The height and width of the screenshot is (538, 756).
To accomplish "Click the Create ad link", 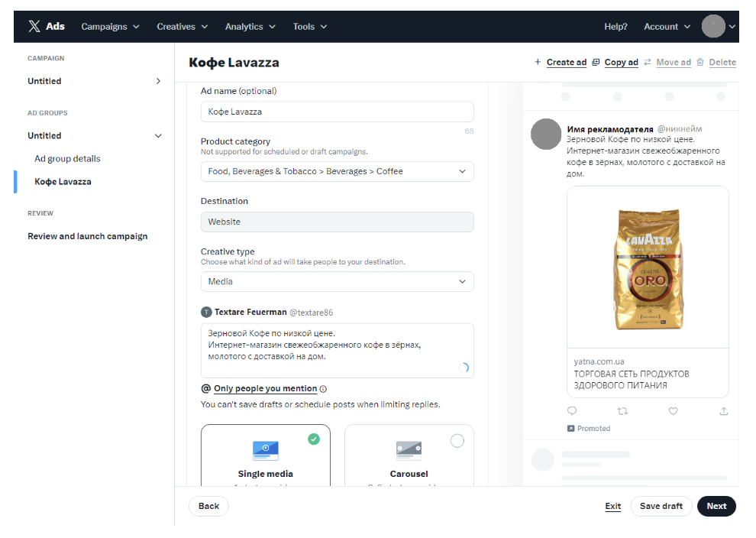I will 567,62.
